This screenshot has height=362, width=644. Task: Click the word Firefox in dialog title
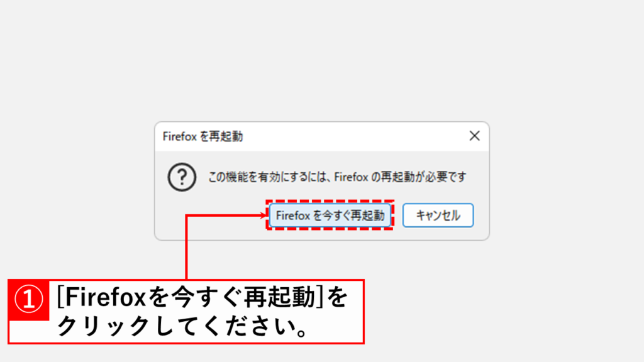(x=179, y=136)
